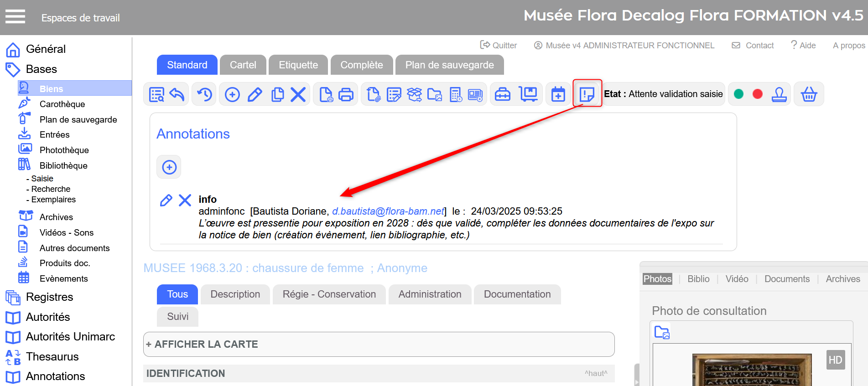The height and width of the screenshot is (386, 868).
Task: Edit the info annotation with pencil icon
Action: click(x=166, y=201)
